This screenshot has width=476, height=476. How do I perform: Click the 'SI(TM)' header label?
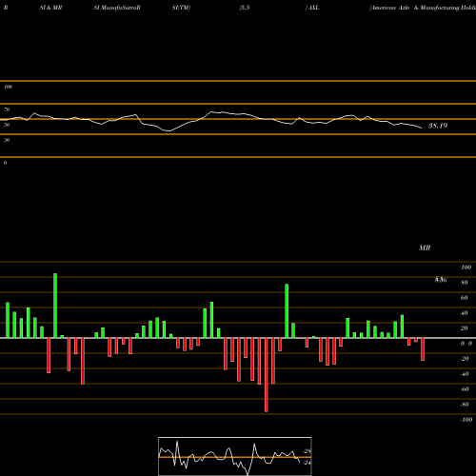pos(181,8)
